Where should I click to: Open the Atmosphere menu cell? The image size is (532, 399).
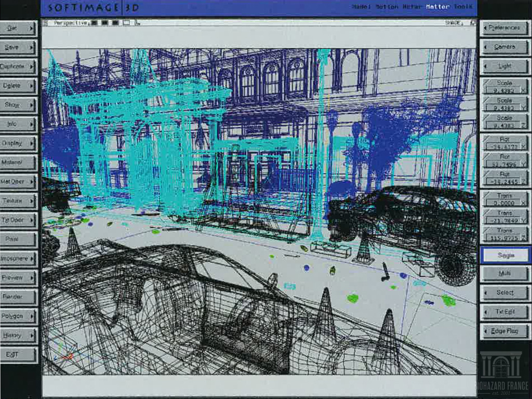tap(18, 258)
